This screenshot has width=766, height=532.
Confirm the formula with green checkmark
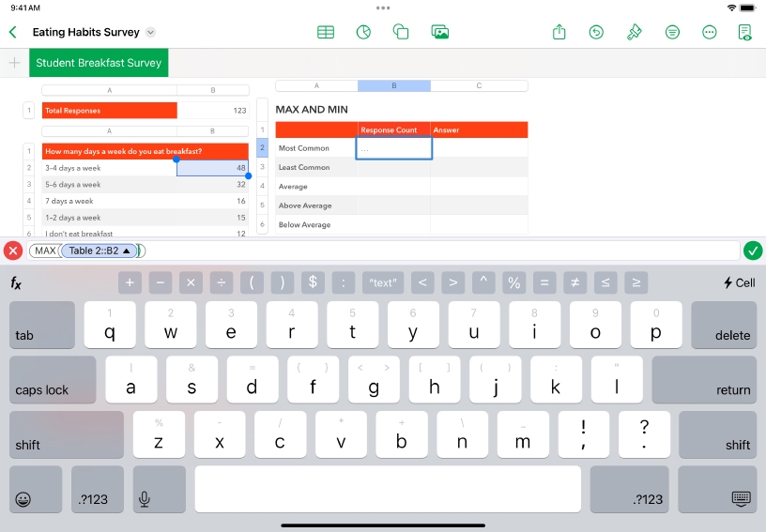click(x=753, y=251)
